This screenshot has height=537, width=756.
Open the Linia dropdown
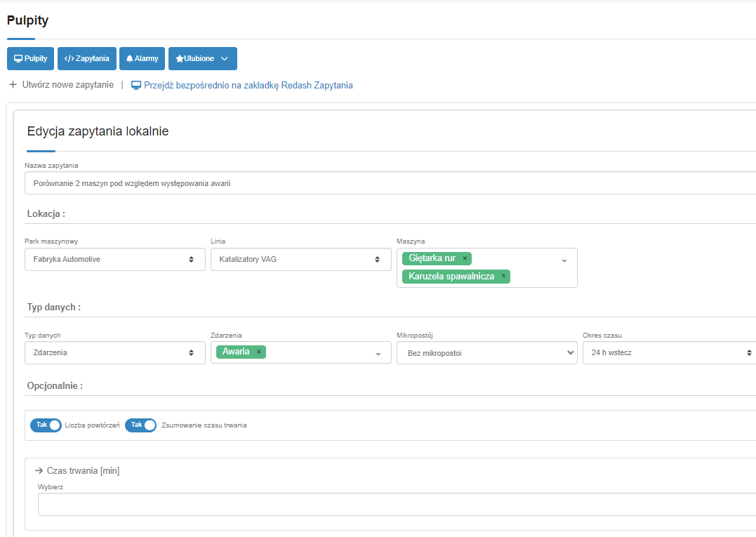click(301, 259)
